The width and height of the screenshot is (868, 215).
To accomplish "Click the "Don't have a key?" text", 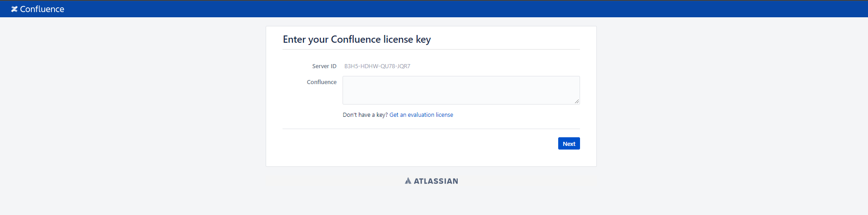I will (x=365, y=115).
